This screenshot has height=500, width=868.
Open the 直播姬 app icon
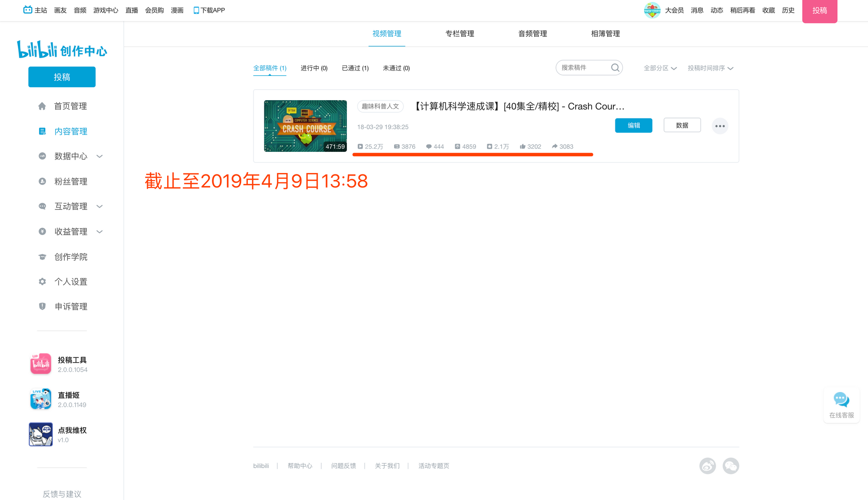41,399
